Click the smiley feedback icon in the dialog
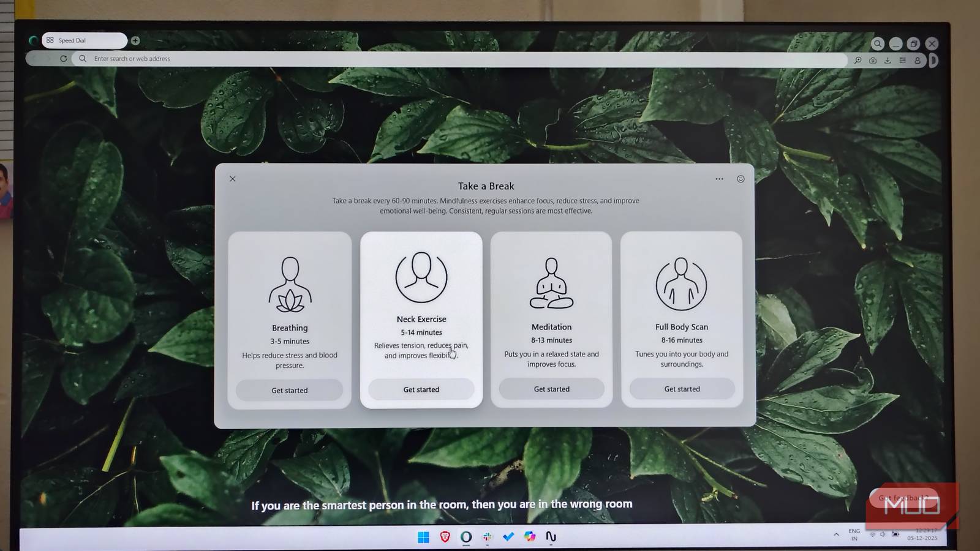The width and height of the screenshot is (980, 551). click(x=741, y=179)
